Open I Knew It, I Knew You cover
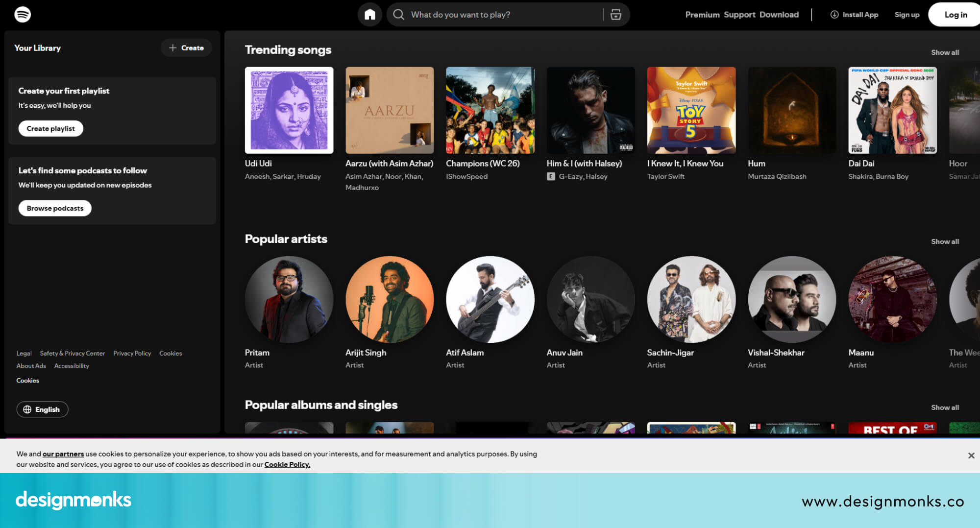 [691, 110]
